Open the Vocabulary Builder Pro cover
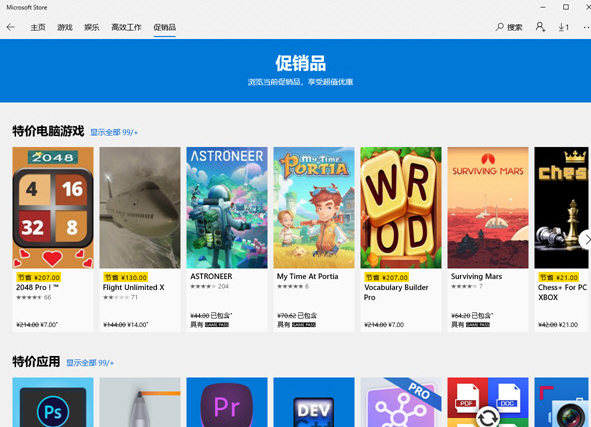Screen dimensions: 591x427 (x=401, y=208)
